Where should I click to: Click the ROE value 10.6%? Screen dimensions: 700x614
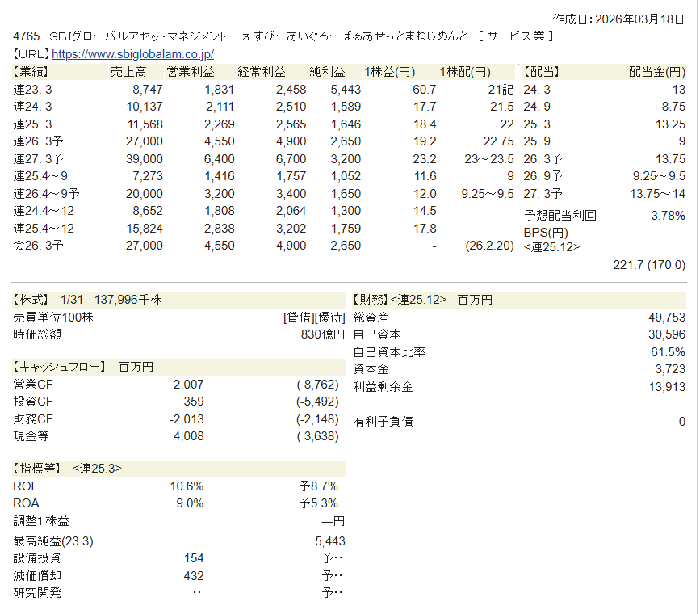click(187, 486)
